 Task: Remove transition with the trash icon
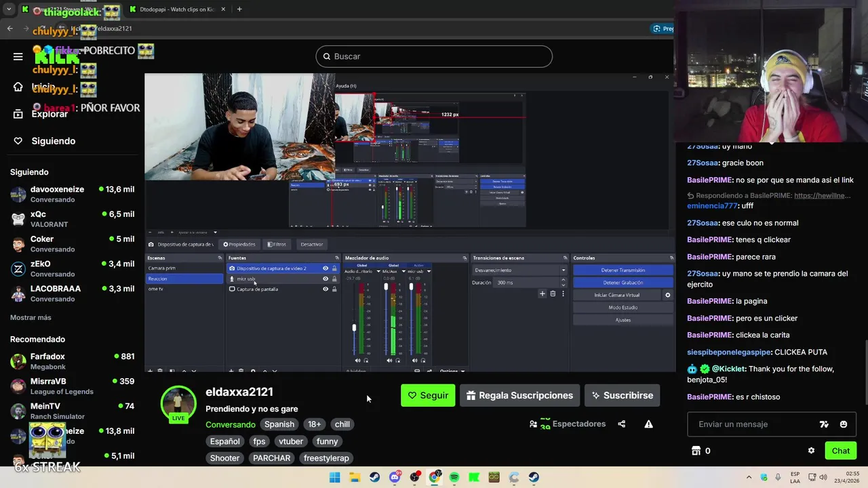pyautogui.click(x=553, y=293)
